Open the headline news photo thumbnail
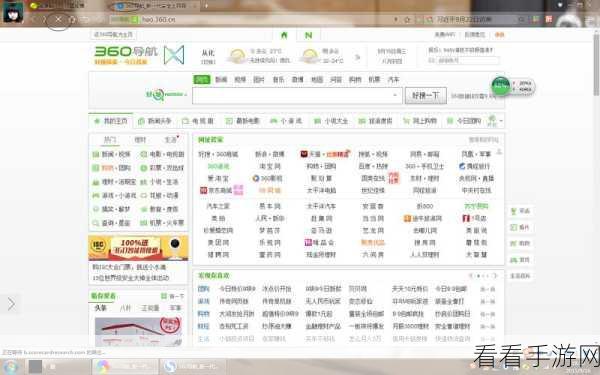This screenshot has height=375, width=600. pyautogui.click(x=139, y=331)
